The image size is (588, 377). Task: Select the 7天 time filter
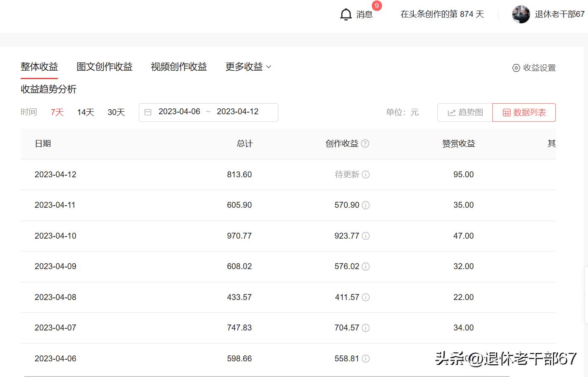[x=57, y=112]
